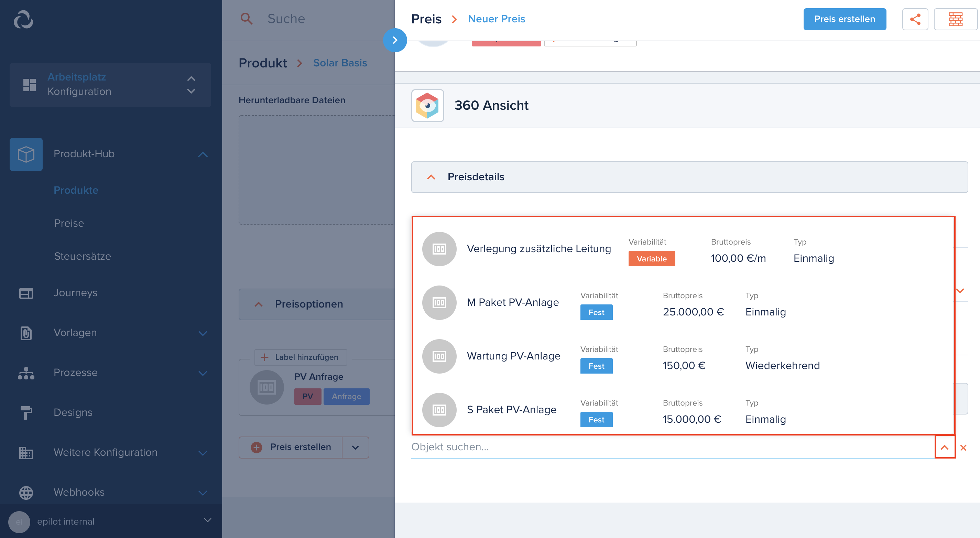
Task: Expand the Weitere Konfiguration chevron
Action: click(203, 453)
